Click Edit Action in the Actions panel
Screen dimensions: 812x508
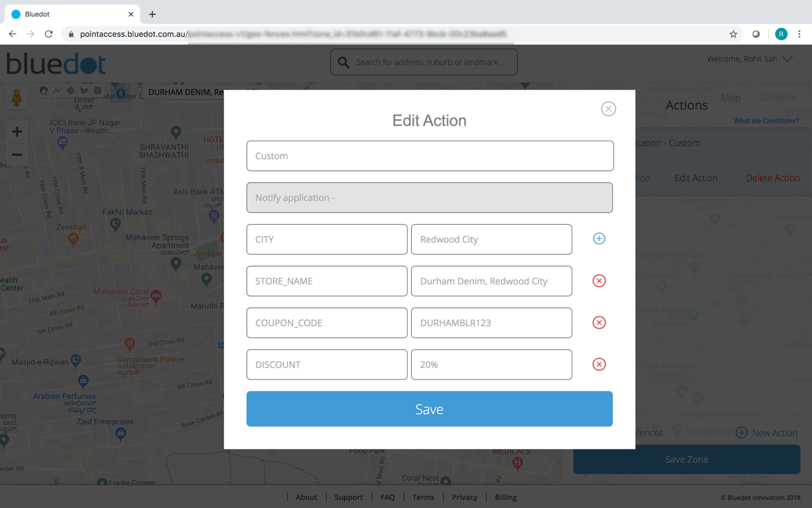click(696, 178)
